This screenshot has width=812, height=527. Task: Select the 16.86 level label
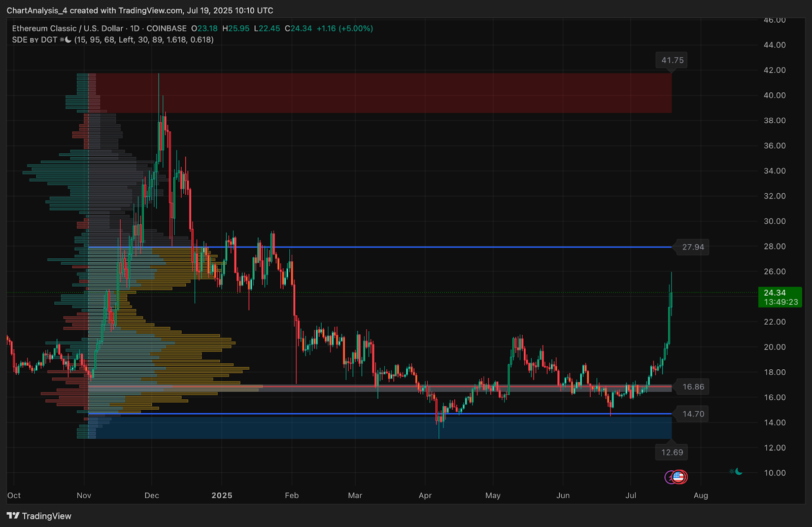[693, 387]
